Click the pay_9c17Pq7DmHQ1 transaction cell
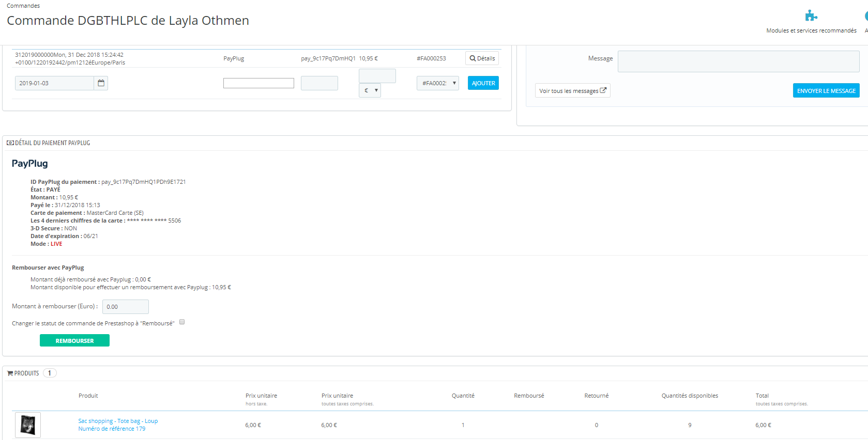Screen dimensions: 868x440 (328, 58)
